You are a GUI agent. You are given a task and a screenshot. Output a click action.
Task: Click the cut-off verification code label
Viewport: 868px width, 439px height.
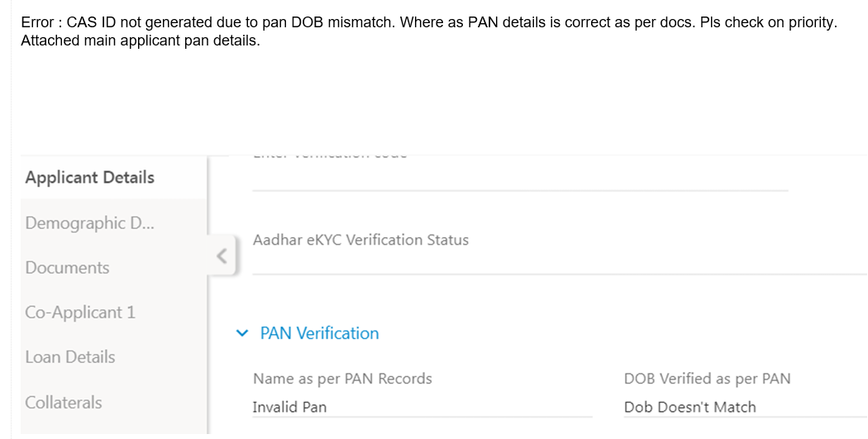coord(330,155)
